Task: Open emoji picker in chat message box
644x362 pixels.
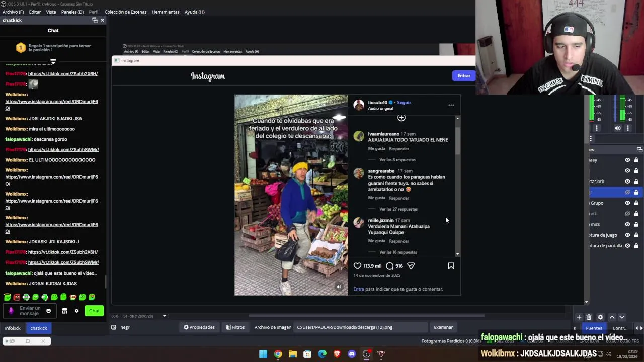Action: (x=48, y=311)
